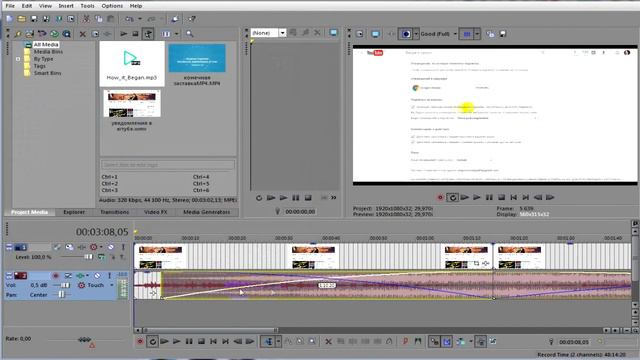Switch to the Transitions tab
Viewport: 640px width, 360px height.
coord(114,212)
